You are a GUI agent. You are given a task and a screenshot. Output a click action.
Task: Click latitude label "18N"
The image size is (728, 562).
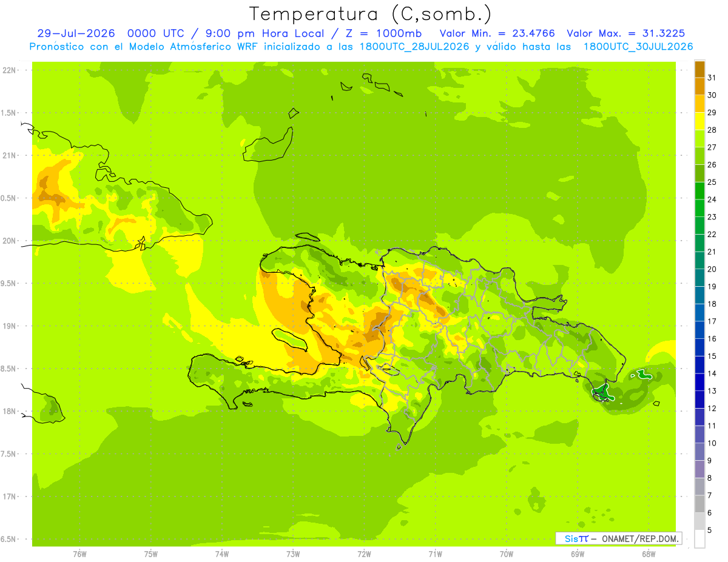click(x=9, y=411)
